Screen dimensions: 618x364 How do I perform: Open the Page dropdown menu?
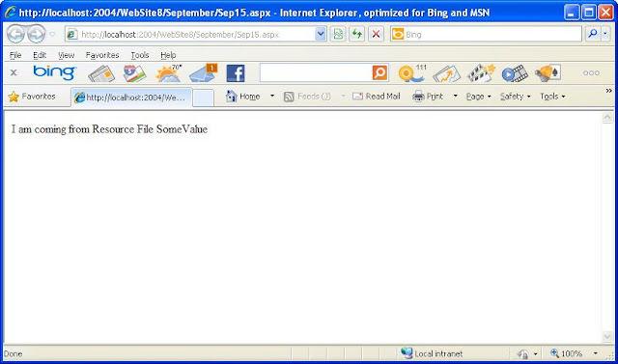pos(479,97)
